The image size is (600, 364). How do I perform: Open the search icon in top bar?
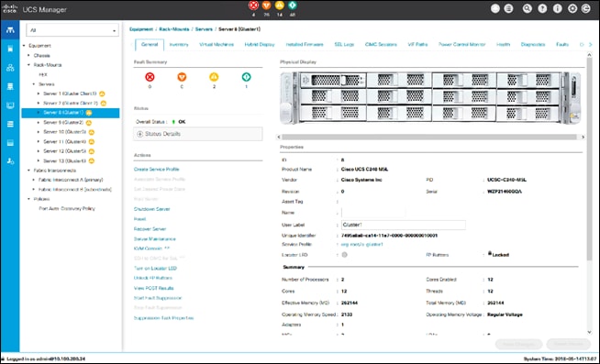[528, 8]
